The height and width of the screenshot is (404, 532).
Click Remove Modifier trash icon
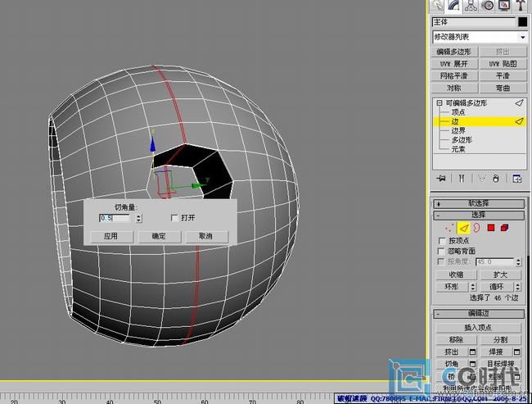[496, 178]
